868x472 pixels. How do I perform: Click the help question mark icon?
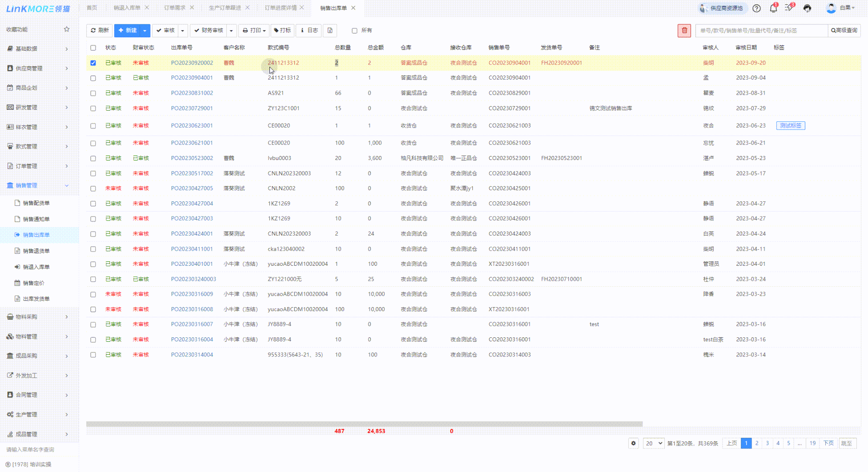click(x=756, y=8)
